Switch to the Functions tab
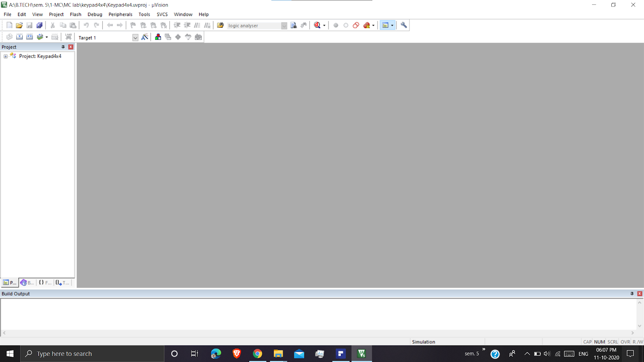 [x=45, y=283]
